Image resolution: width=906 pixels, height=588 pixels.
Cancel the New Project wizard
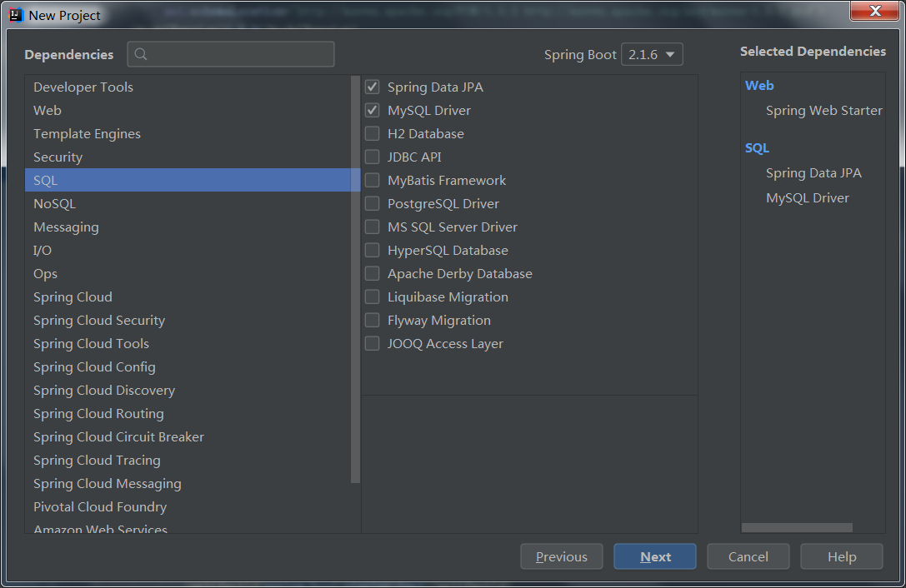tap(748, 557)
